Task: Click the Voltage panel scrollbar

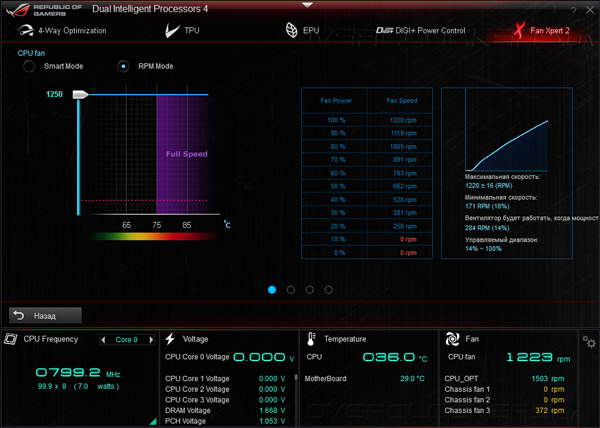Action: pos(295,378)
